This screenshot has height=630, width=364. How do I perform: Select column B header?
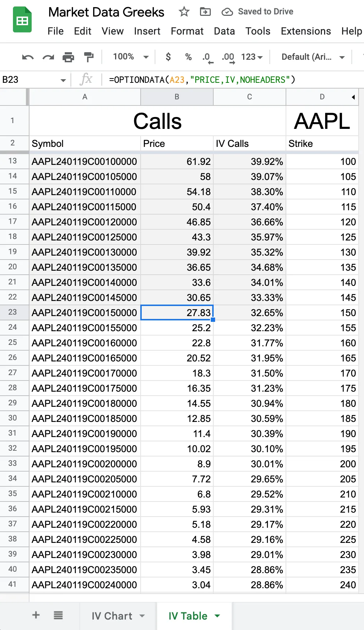point(177,97)
